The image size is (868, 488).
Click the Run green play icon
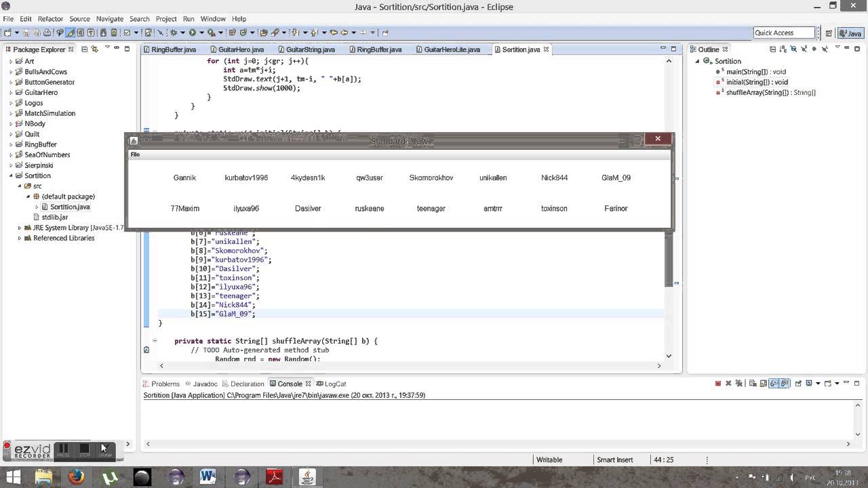point(193,33)
